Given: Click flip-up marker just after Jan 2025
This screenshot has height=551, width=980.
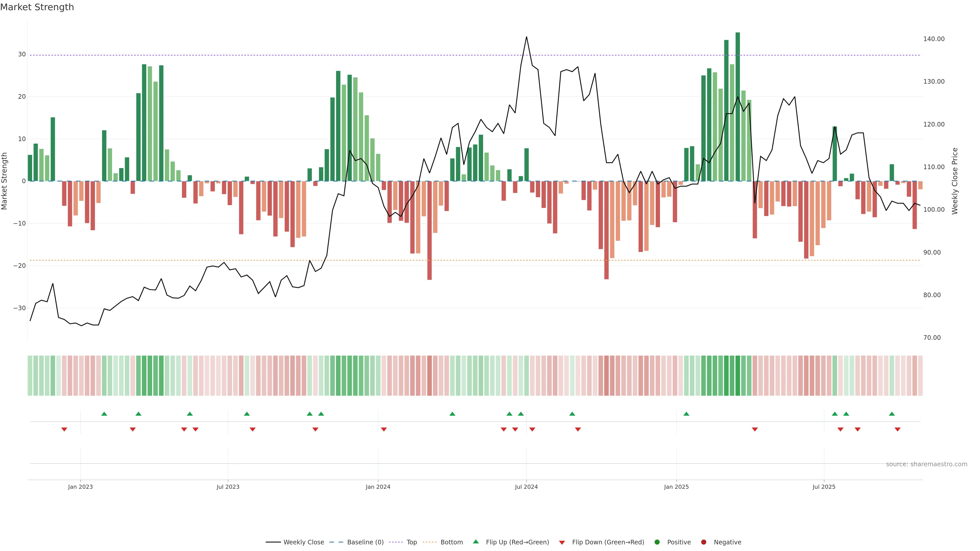Looking at the screenshot, I should tap(686, 414).
